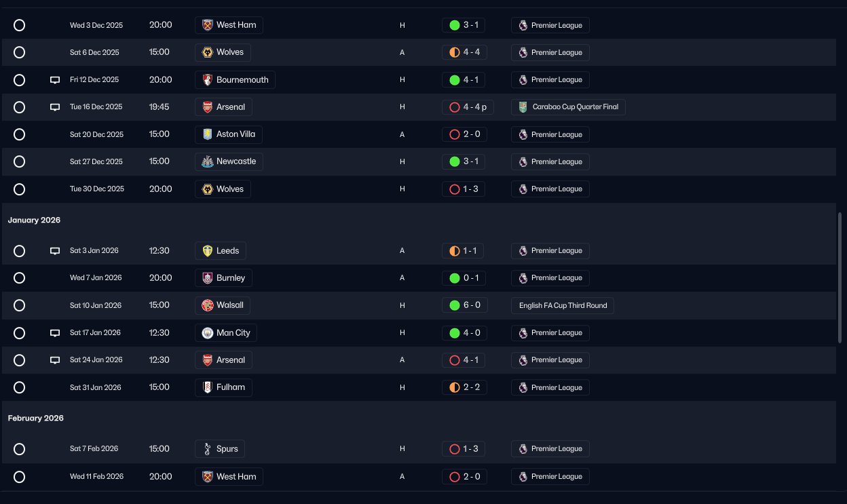Click the vertical scrollbar thumb on the right

coord(840,278)
